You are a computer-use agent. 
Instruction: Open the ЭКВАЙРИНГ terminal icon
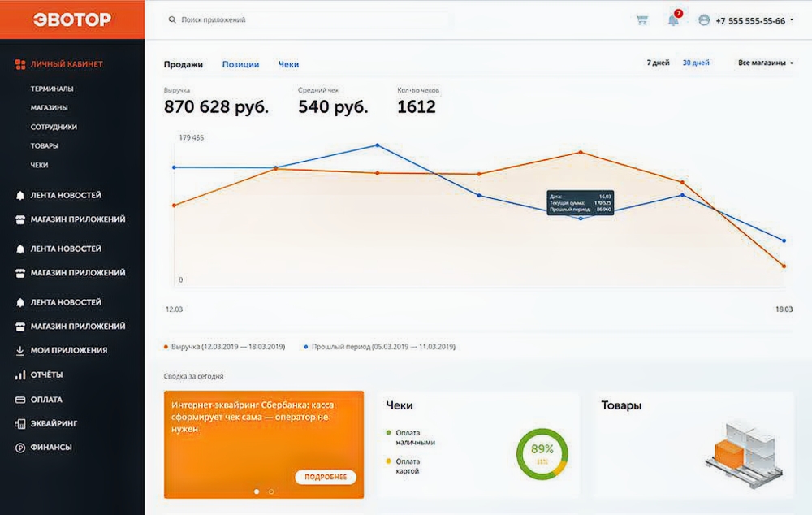(x=20, y=424)
